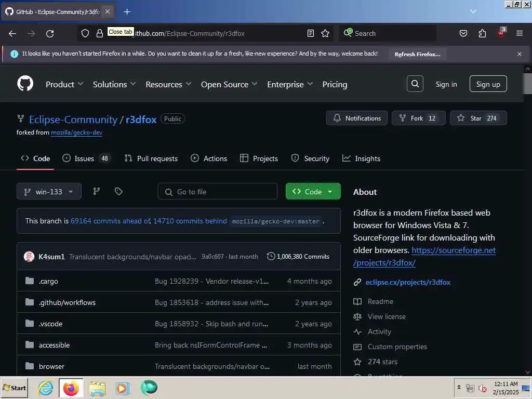Toggle reader view icon in address bar
Viewport: 532px width, 399px height.
click(311, 33)
